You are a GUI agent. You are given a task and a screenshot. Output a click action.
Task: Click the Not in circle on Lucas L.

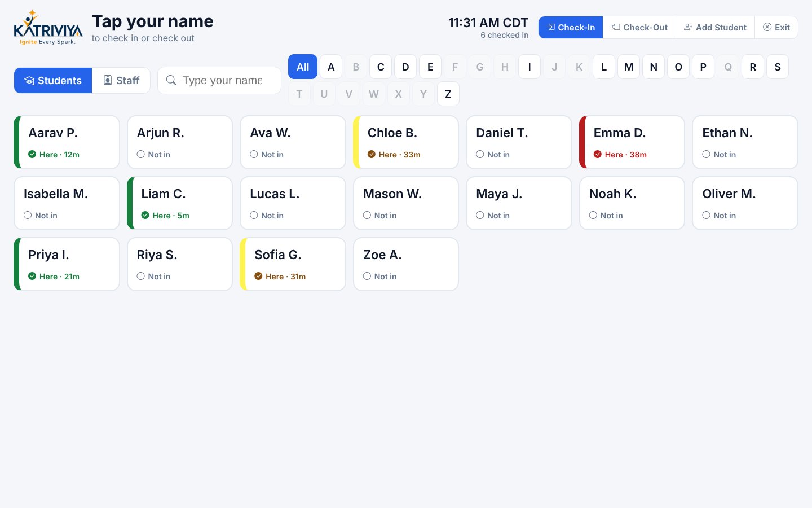point(254,215)
